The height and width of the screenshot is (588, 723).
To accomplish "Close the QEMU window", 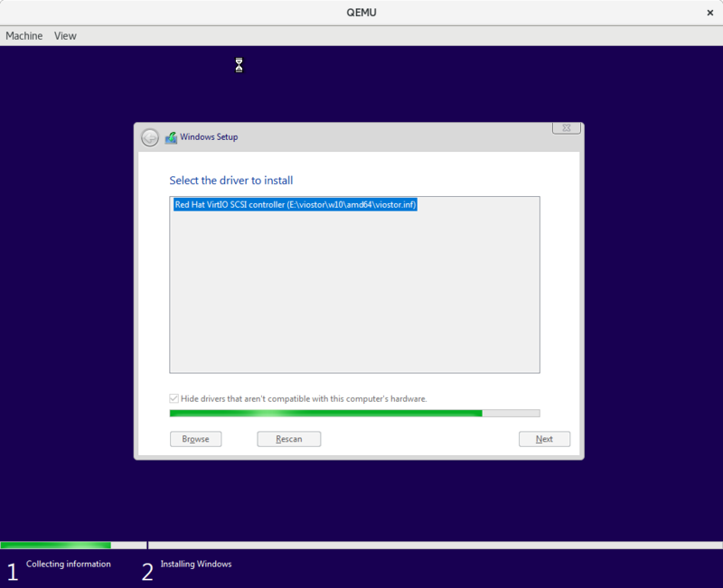I will (710, 13).
